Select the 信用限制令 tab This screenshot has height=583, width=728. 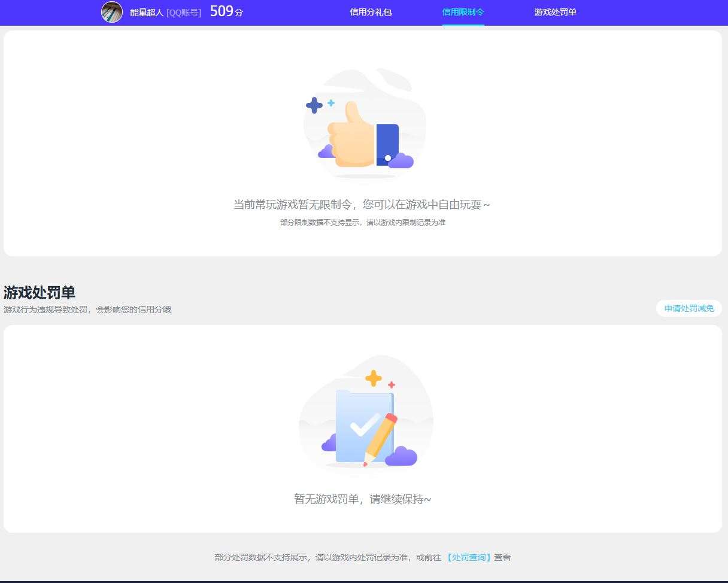(463, 12)
